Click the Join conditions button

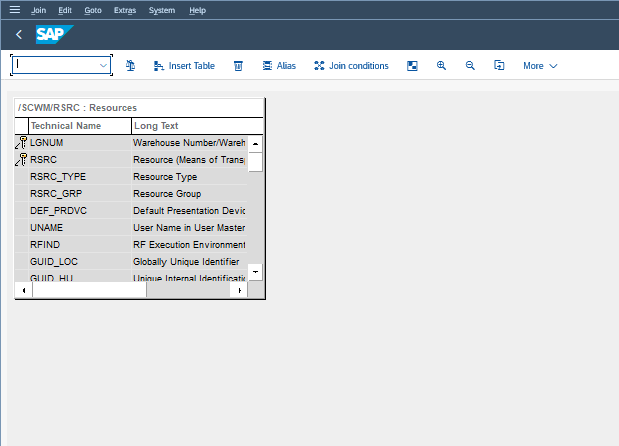point(351,66)
